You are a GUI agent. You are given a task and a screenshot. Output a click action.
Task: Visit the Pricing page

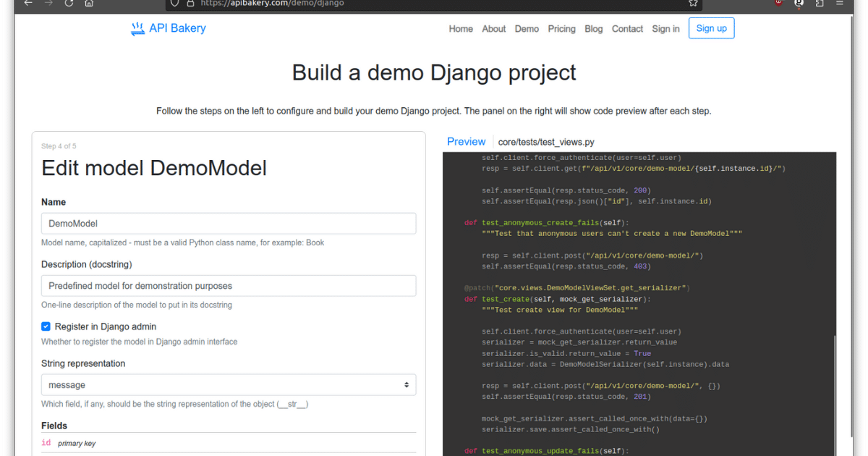tap(562, 29)
